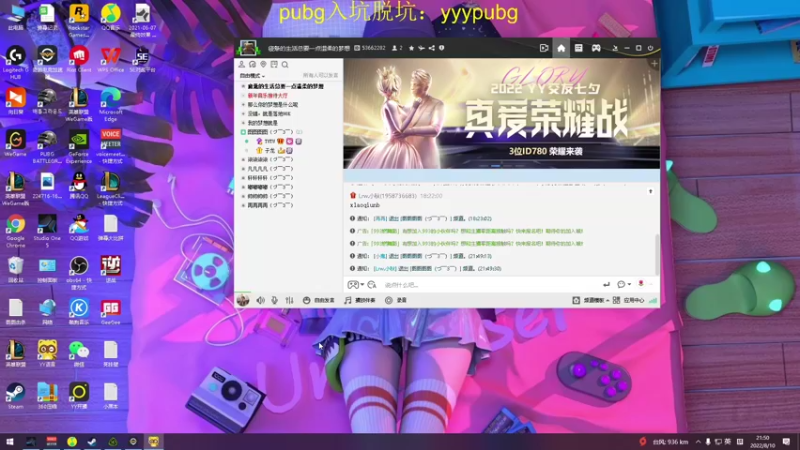This screenshot has height=450, width=800.
Task: Toggle microphone in YY bottom bar
Action: tap(274, 301)
